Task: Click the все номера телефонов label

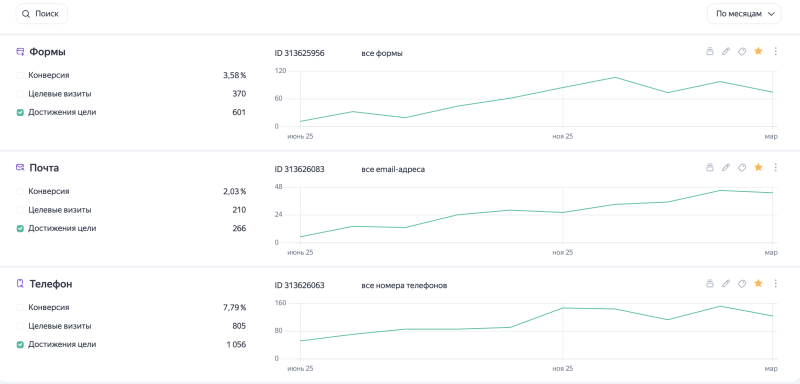Action: [x=404, y=285]
